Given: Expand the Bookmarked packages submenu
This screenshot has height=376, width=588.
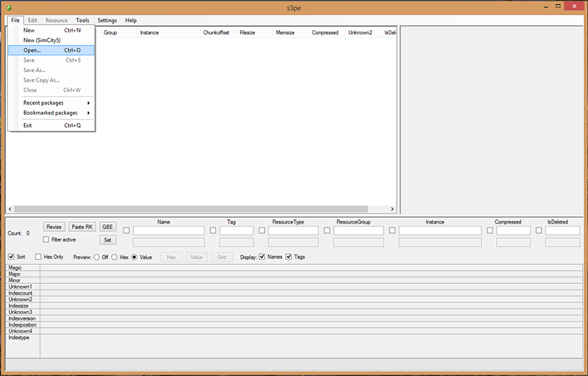Looking at the screenshot, I should point(51,113).
